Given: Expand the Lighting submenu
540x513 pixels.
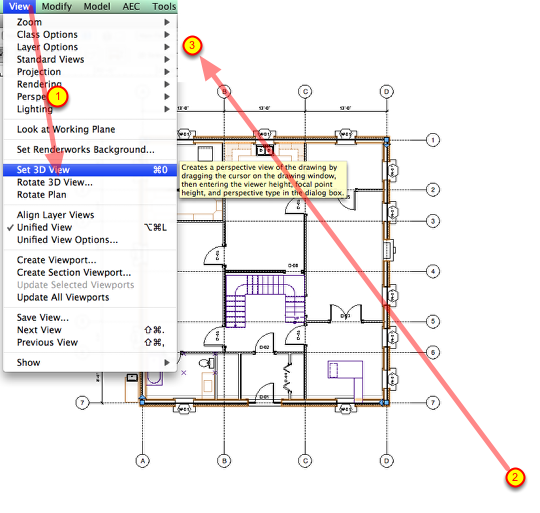Looking at the screenshot, I should tap(90, 109).
